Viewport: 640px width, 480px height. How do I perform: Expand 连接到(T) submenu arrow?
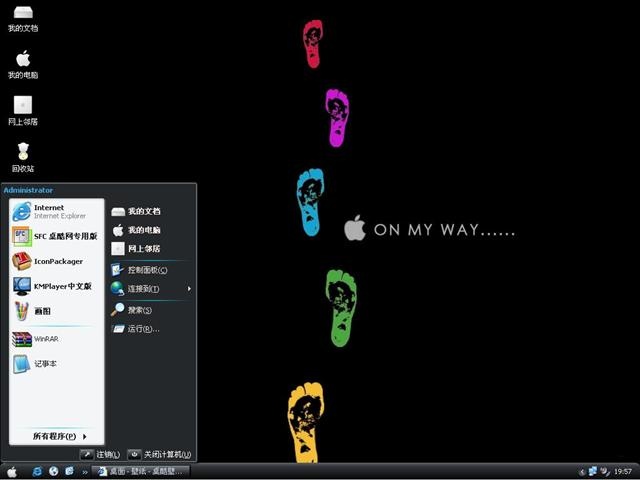(189, 289)
